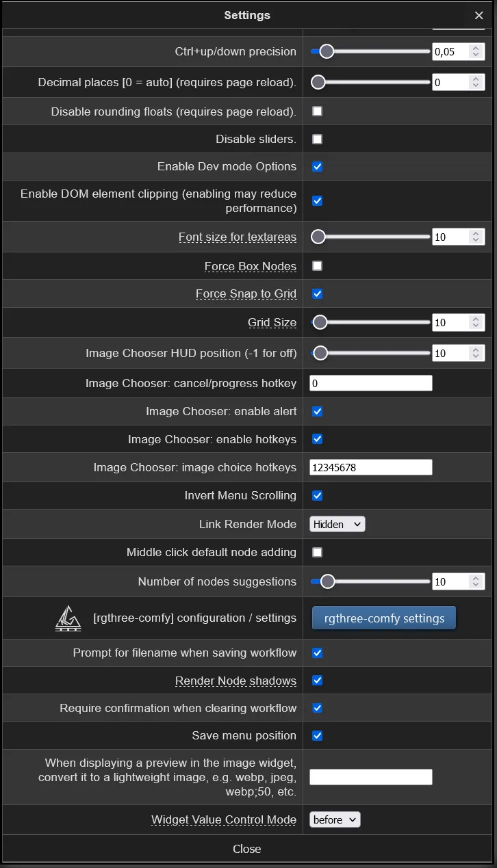Image resolution: width=497 pixels, height=868 pixels.
Task: Click the Image Chooser HUD position slider
Action: (x=370, y=353)
